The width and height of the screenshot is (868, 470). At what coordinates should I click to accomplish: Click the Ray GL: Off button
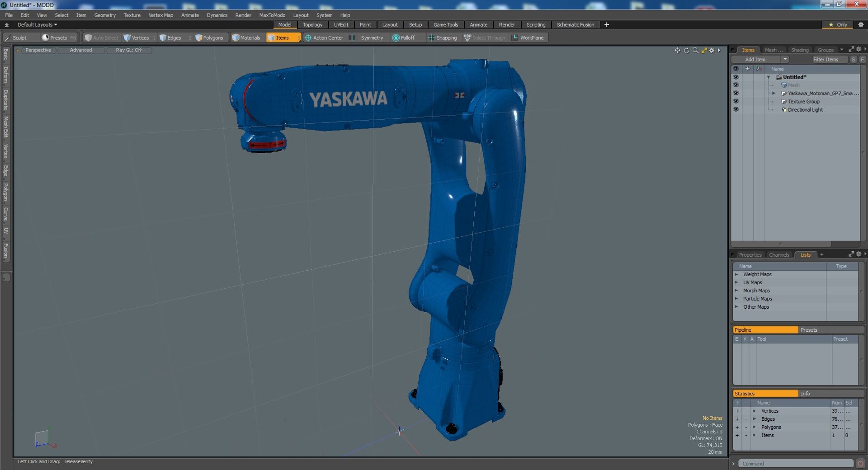(129, 50)
